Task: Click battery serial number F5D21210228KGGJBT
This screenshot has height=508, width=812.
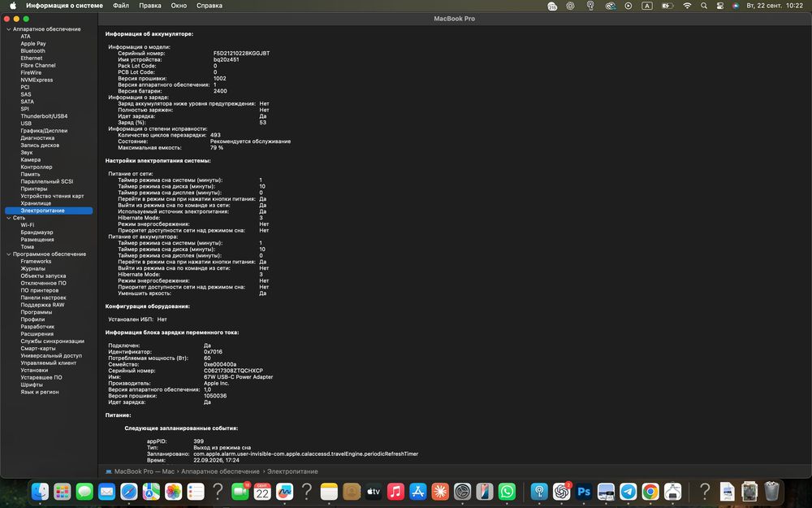Action: pyautogui.click(x=241, y=54)
